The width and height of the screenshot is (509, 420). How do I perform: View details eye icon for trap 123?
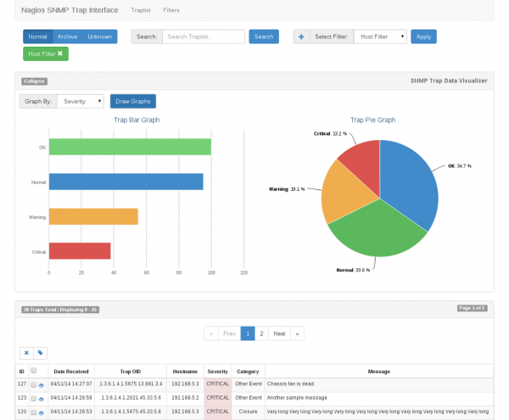[42, 398]
